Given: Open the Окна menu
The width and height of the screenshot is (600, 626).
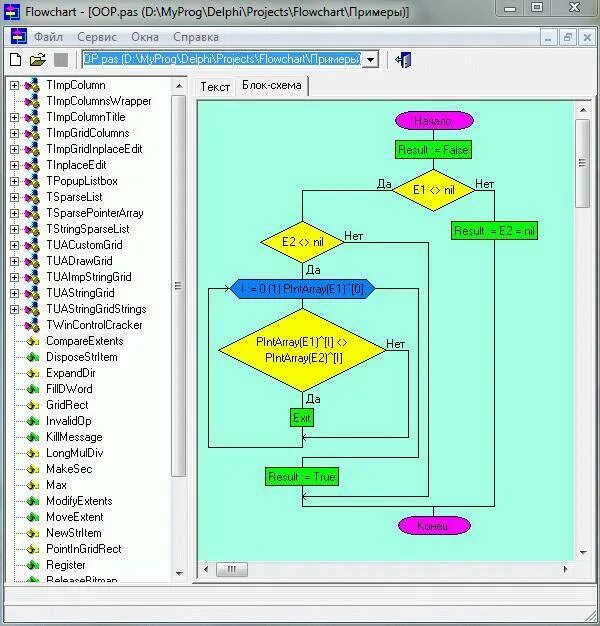Looking at the screenshot, I should pyautogui.click(x=145, y=37).
